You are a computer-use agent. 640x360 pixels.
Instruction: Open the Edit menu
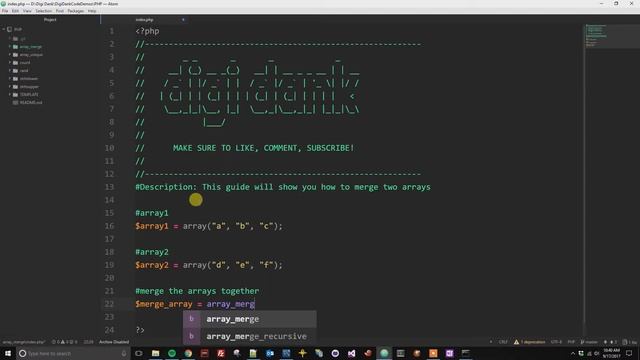[x=16, y=11]
